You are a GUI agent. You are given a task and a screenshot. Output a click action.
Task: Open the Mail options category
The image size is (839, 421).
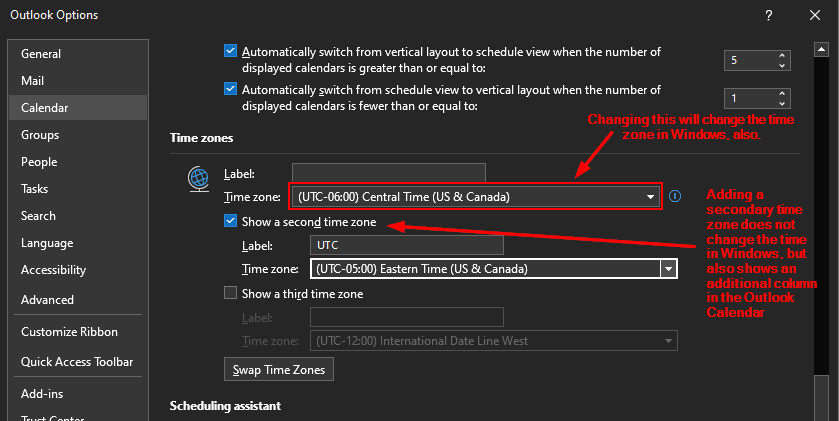(32, 80)
